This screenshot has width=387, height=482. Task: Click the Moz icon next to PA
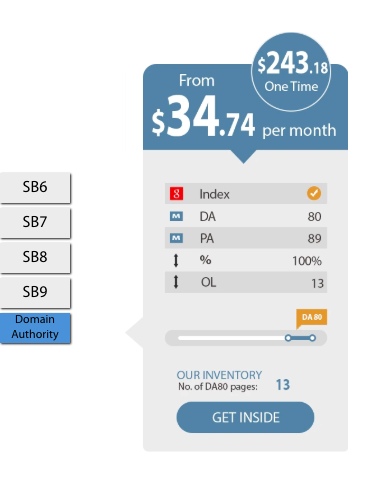(176, 238)
